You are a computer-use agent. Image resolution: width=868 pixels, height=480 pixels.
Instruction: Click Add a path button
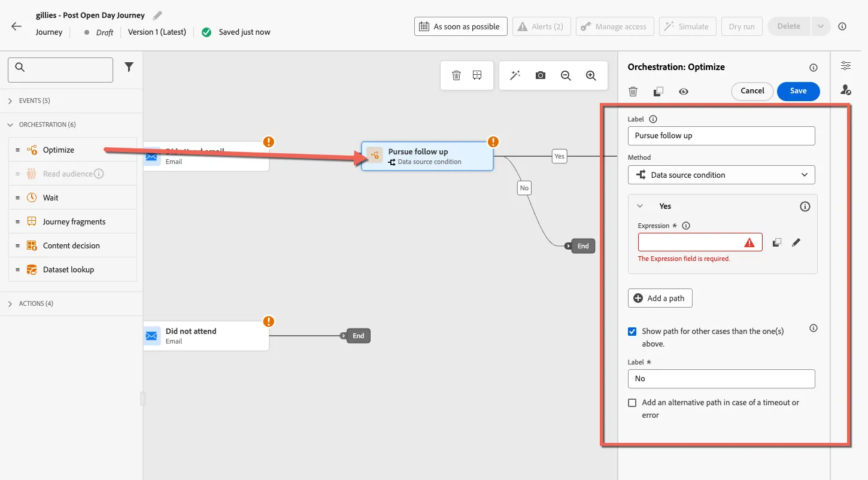point(660,298)
